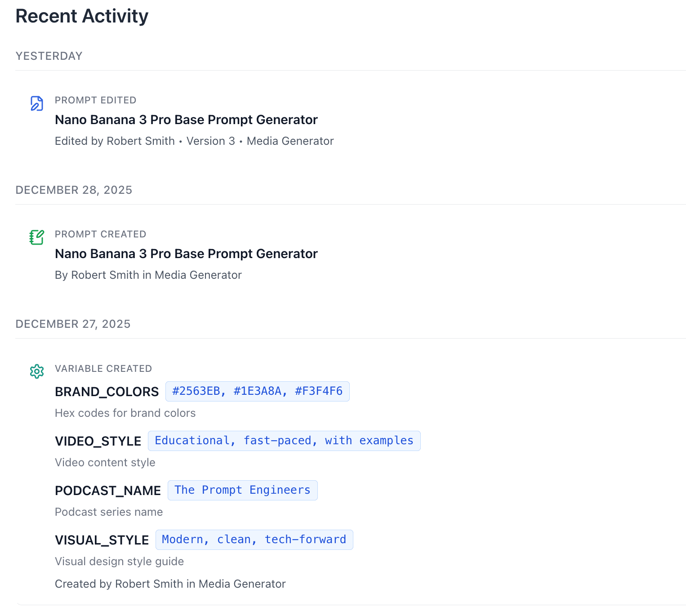Screen dimensions: 686x616
Task: Click the PODCAST_NAME variable name
Action: pos(107,491)
